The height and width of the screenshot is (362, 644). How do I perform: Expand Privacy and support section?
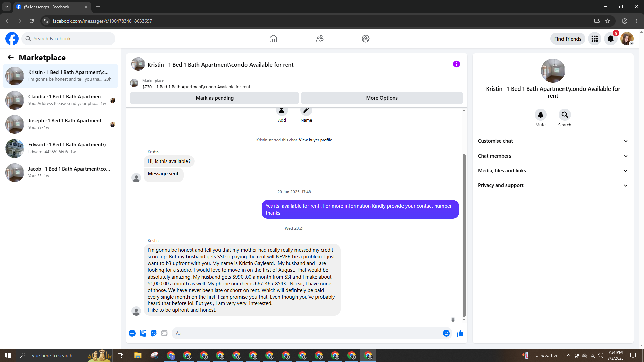[x=553, y=185]
